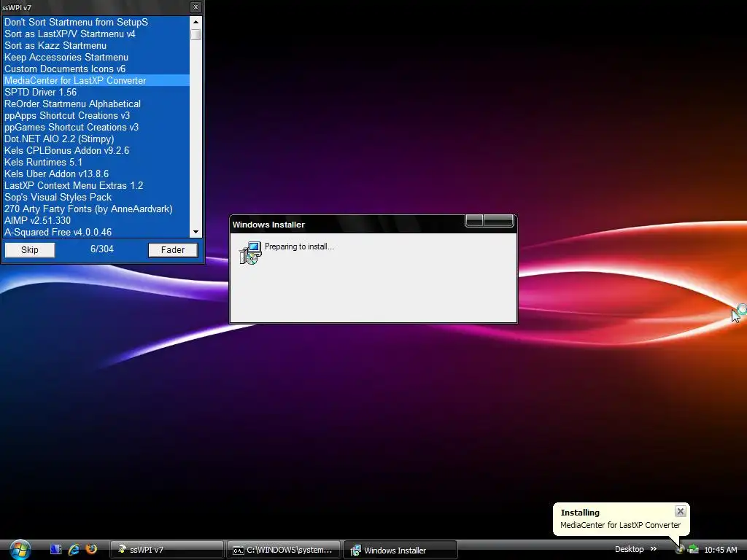Select 'LastXP Context Menu Extras 1.2'
The image size is (747, 560).
pyautogui.click(x=96, y=185)
